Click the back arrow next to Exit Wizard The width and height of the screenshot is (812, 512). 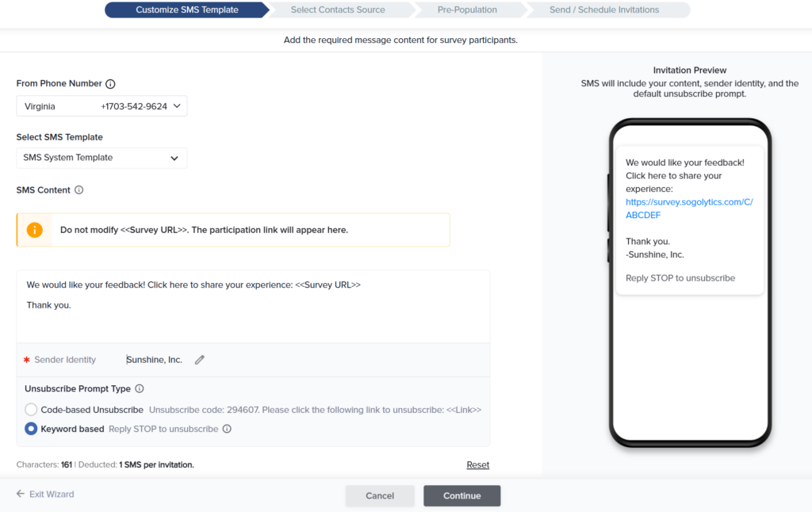(21, 494)
